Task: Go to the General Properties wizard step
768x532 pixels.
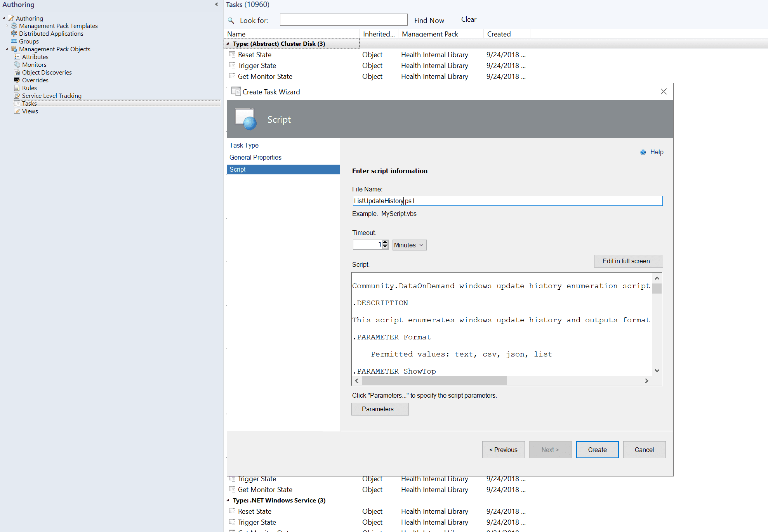Action: tap(255, 157)
